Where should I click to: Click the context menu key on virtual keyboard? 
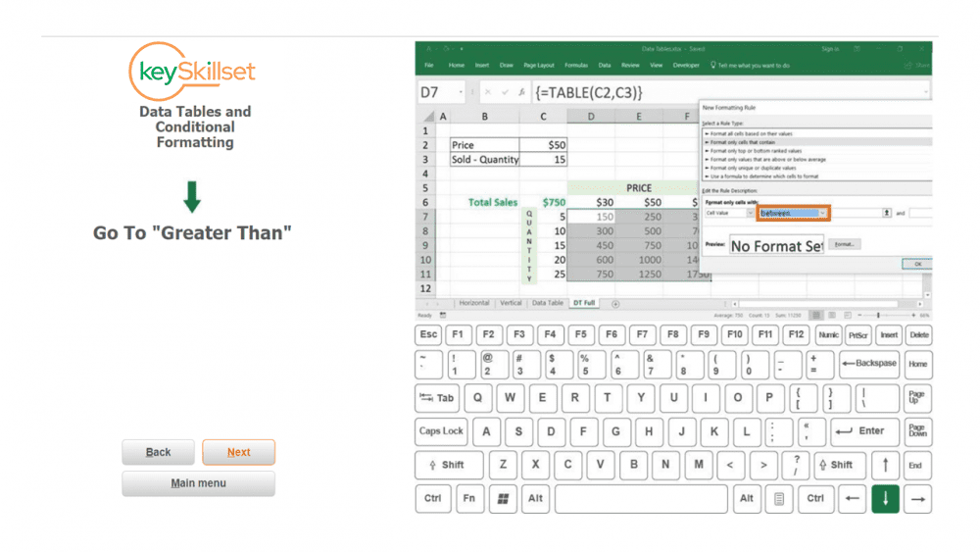point(779,499)
